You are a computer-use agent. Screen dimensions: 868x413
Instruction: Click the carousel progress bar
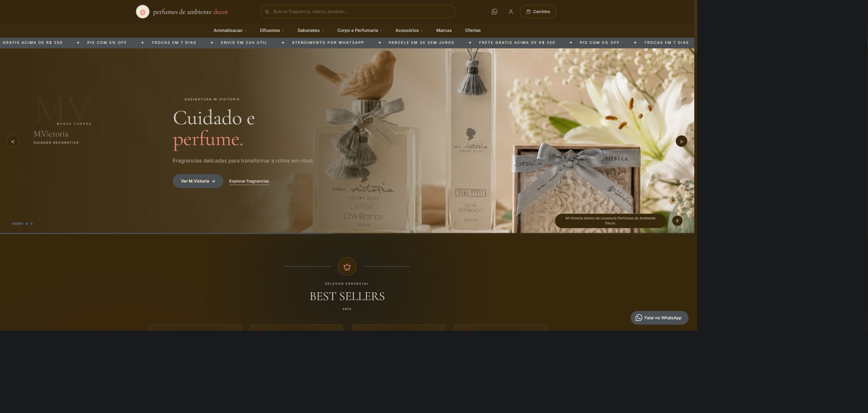(x=347, y=233)
